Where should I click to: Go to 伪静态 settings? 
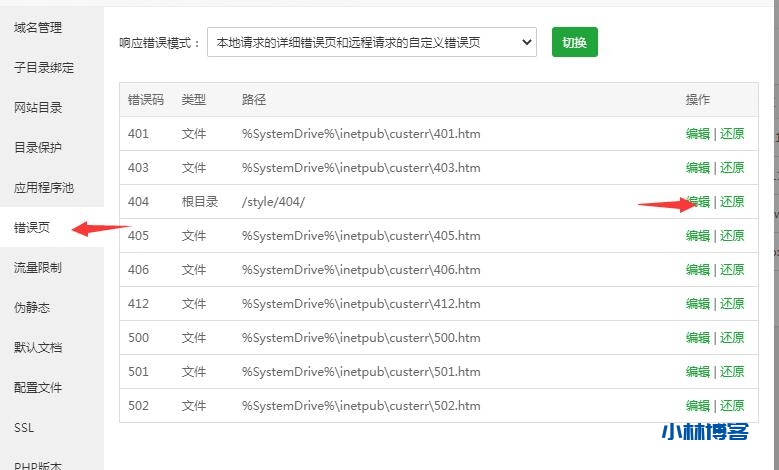[32, 307]
